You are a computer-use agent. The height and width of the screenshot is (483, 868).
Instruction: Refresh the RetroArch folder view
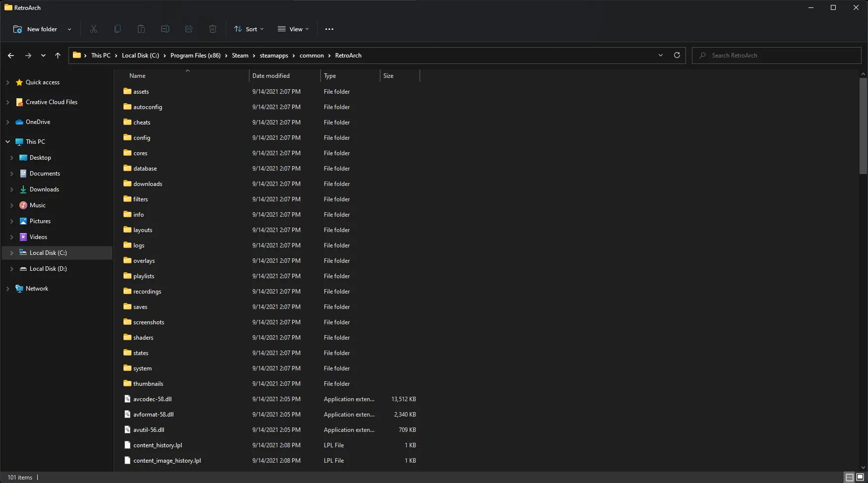[x=677, y=55]
